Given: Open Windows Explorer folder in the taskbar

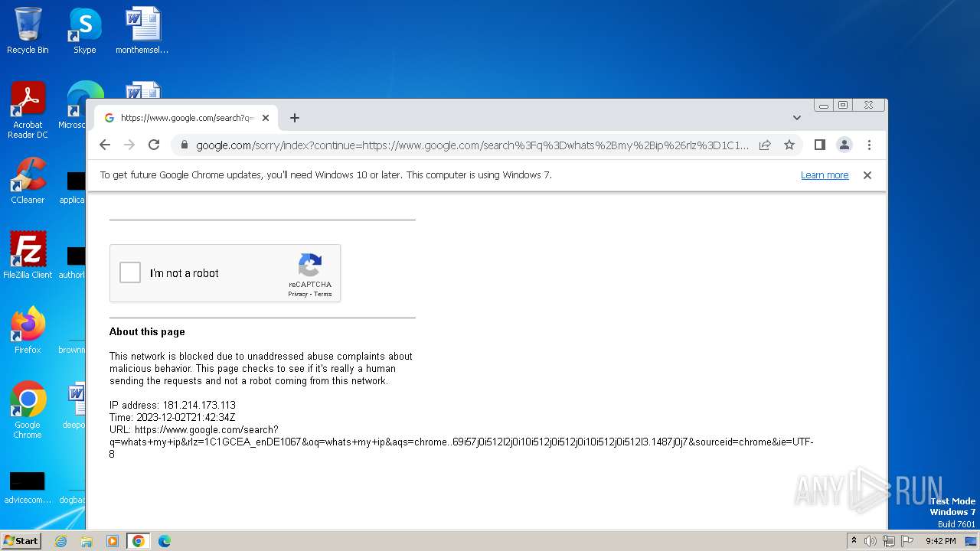Looking at the screenshot, I should tap(87, 541).
